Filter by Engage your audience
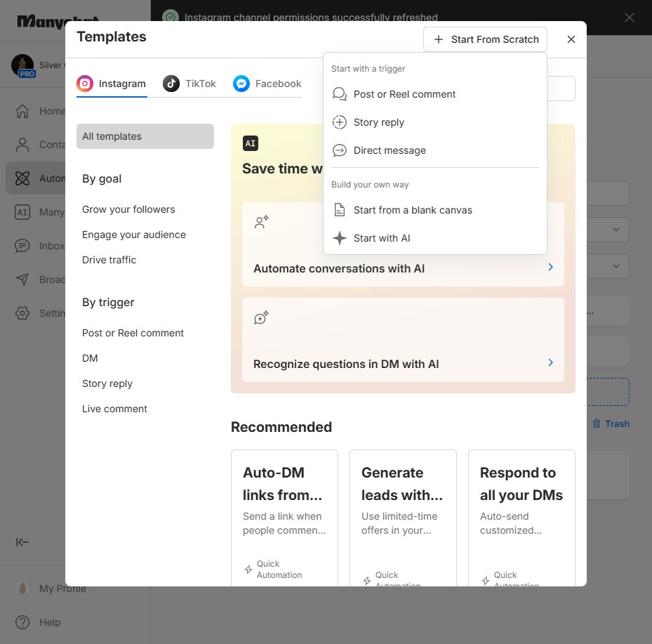Viewport: 652px width, 644px height. click(x=134, y=235)
